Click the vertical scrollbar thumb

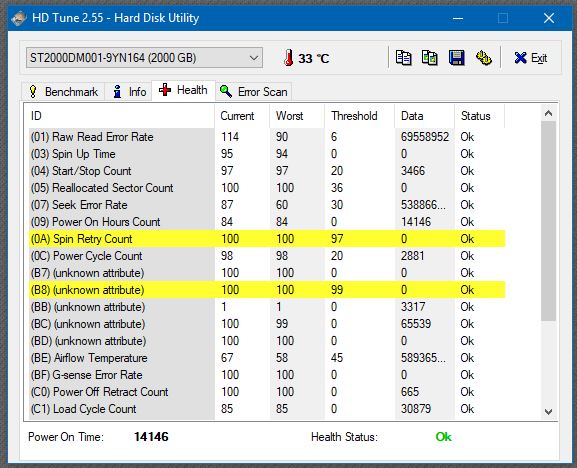pos(548,221)
